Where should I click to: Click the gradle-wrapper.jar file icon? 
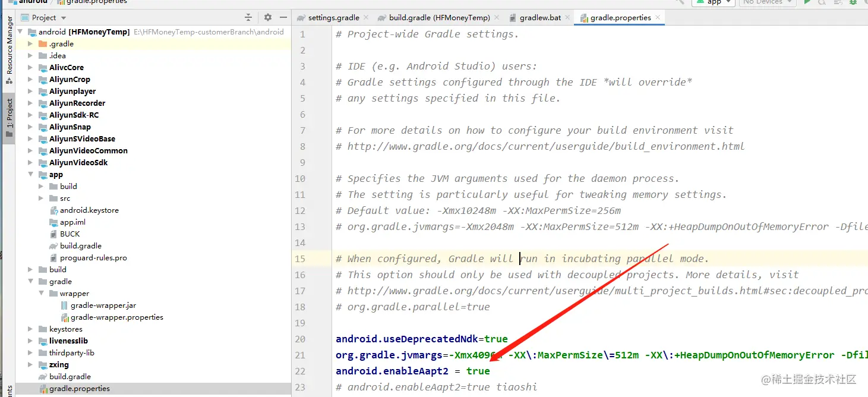64,305
